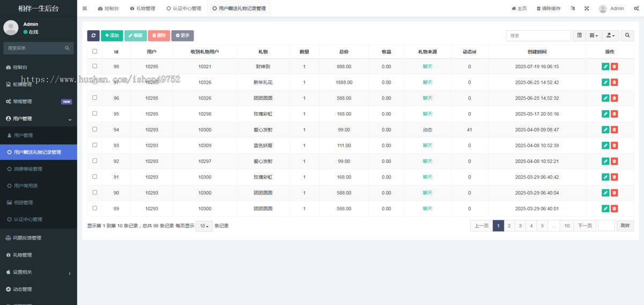Click the refresh table button
Viewport: 644px width, 305px height.
point(93,35)
